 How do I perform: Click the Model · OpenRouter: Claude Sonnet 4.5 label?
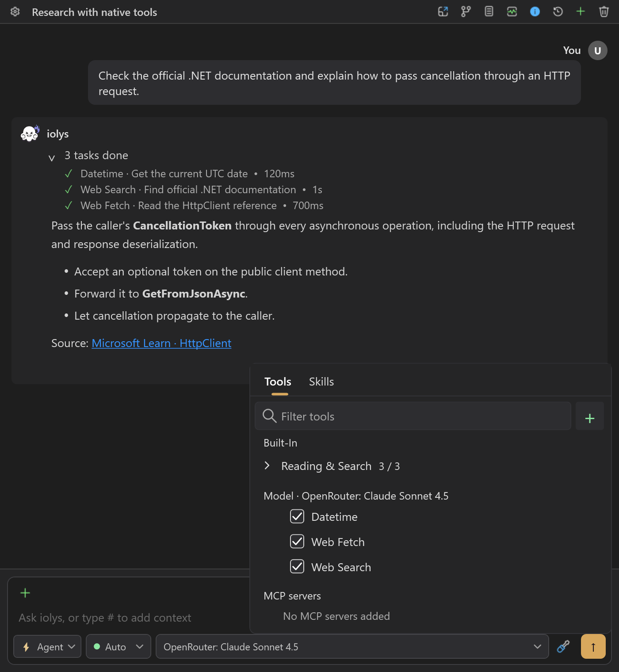click(356, 496)
